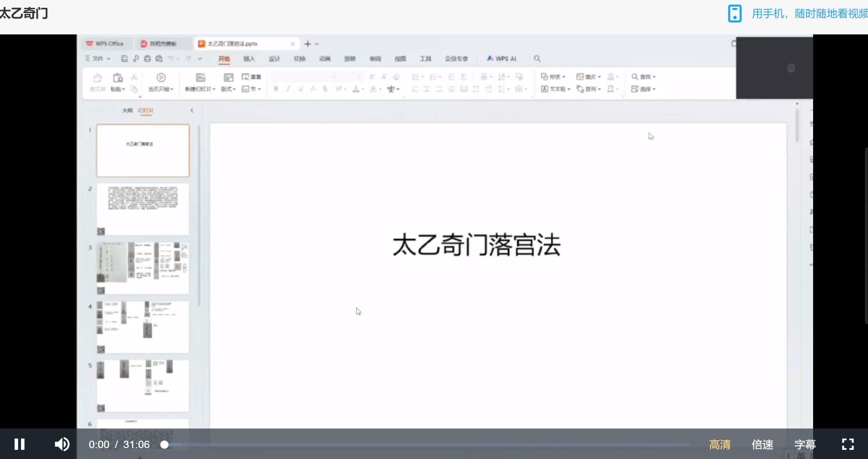
Task: Switch to the 插入 ribbon tab
Action: (x=249, y=59)
